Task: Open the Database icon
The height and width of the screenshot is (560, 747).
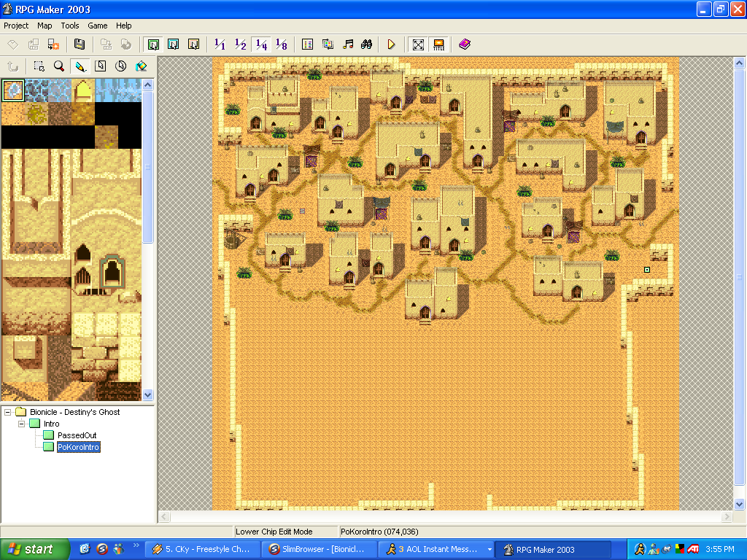Action: coord(307,44)
